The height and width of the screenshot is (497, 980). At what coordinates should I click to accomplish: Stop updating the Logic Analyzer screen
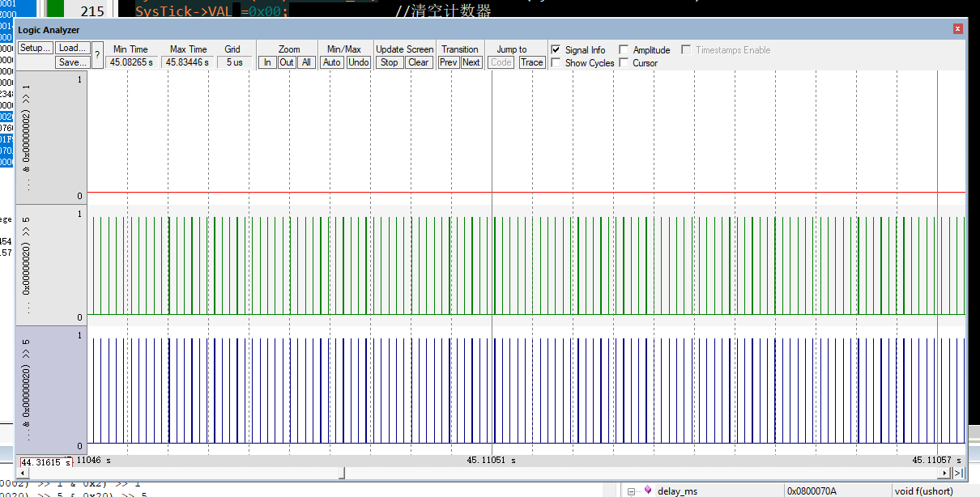pyautogui.click(x=389, y=62)
